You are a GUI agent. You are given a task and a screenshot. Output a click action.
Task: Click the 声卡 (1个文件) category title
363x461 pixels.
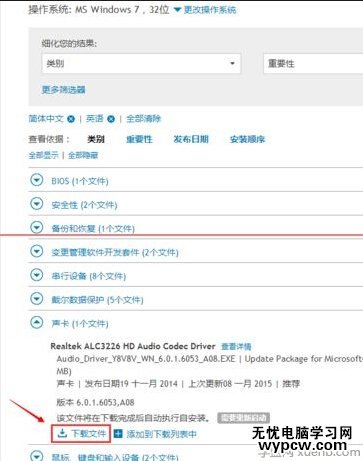click(x=80, y=323)
